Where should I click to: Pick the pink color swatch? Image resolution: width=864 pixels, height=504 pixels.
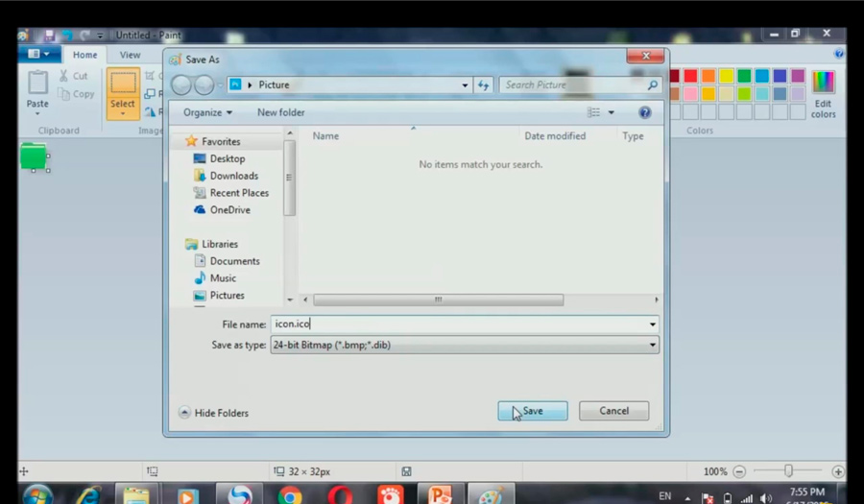click(x=690, y=94)
